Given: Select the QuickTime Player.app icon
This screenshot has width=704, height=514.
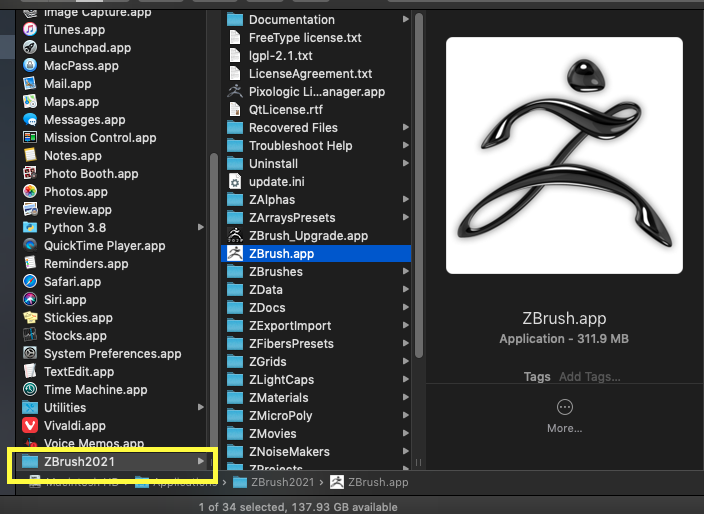Looking at the screenshot, I should 30,245.
